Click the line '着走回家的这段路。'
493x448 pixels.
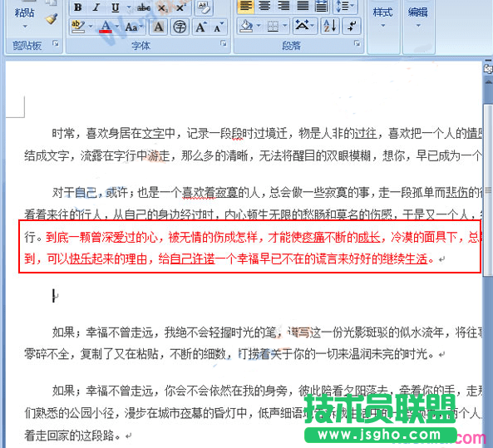pos(77,436)
